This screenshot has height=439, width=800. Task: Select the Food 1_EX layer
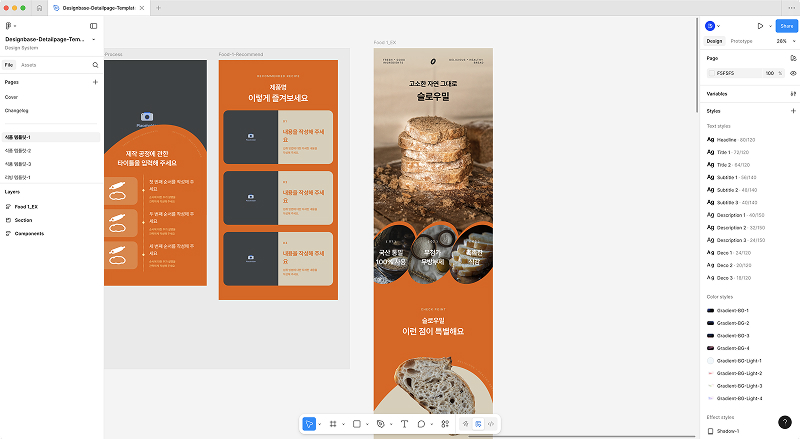(x=26, y=206)
